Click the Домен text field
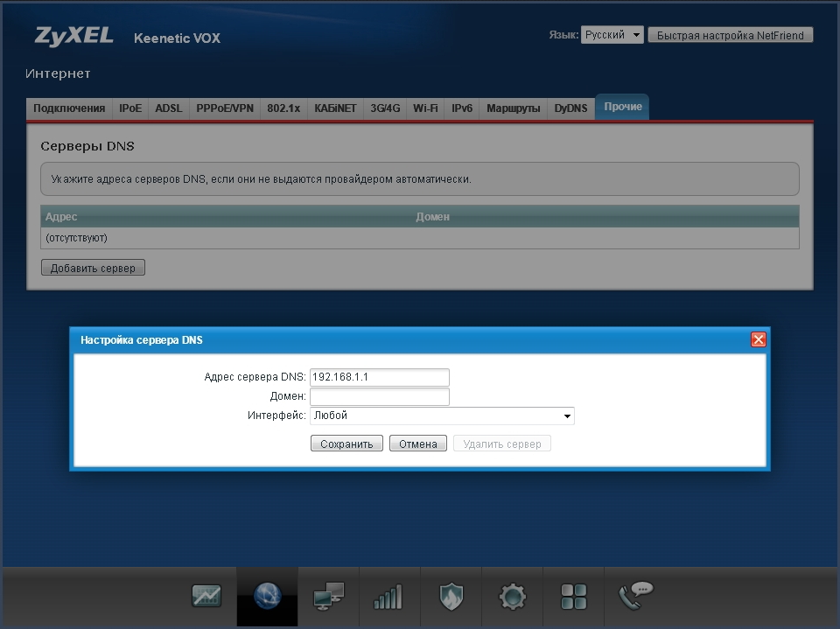 click(x=379, y=397)
